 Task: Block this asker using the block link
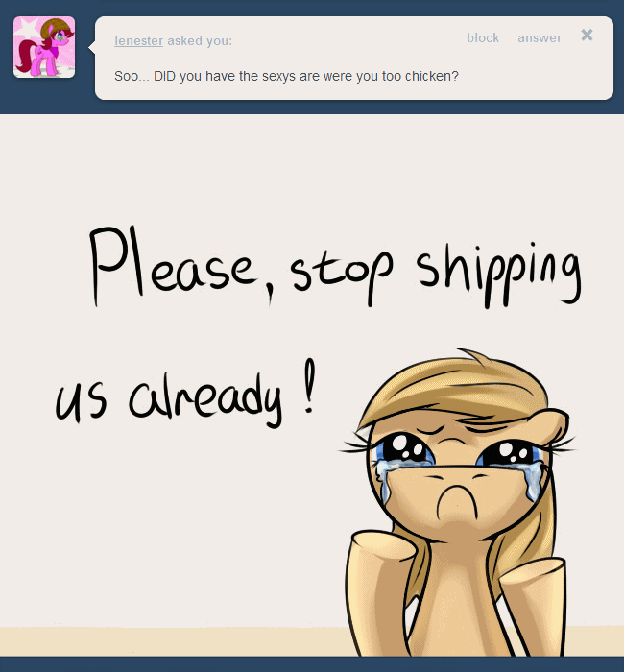click(483, 37)
